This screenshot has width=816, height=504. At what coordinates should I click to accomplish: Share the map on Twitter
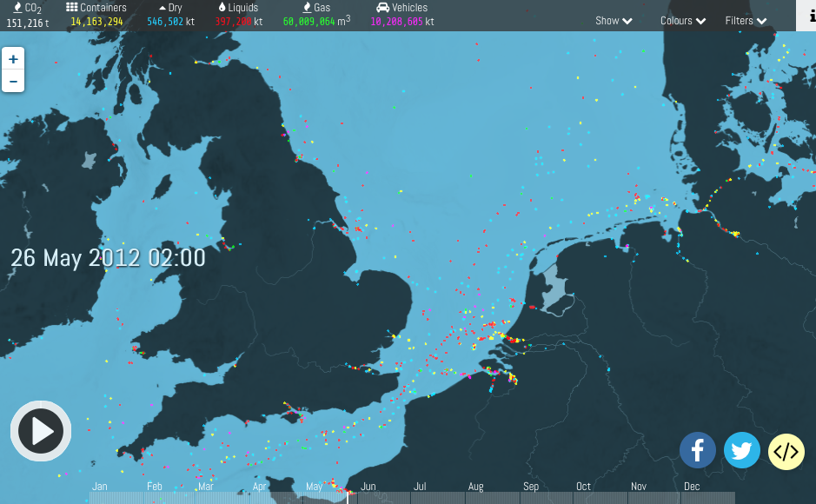tap(741, 451)
